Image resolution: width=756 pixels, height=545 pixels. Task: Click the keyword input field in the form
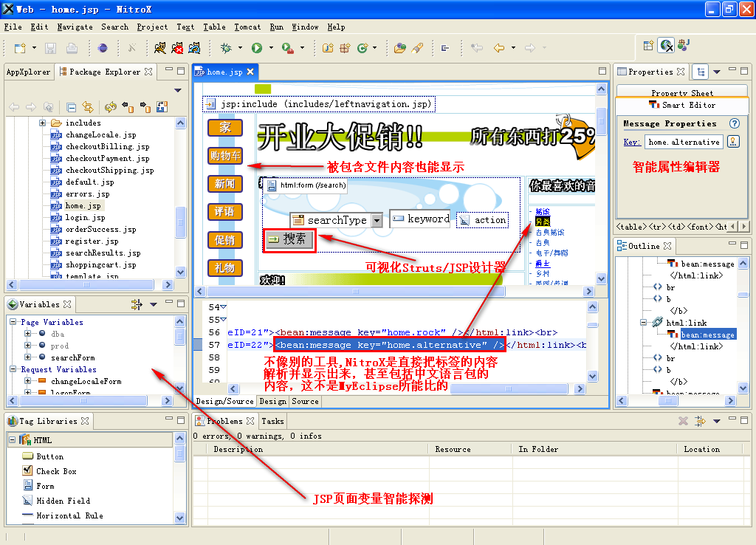pyautogui.click(x=420, y=219)
